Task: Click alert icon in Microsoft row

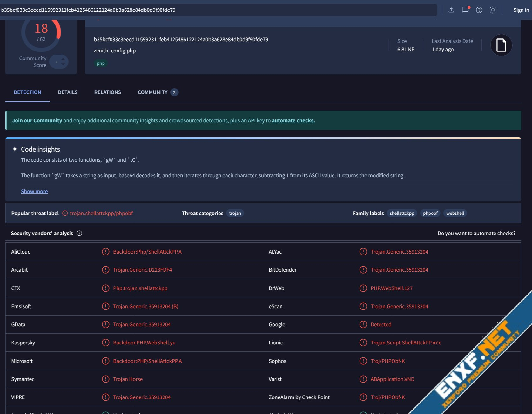Action: 105,361
